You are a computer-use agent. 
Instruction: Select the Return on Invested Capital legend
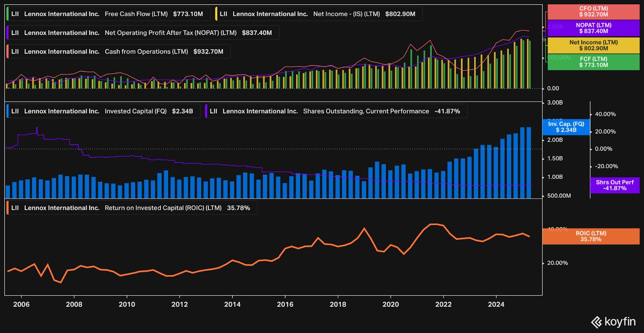point(131,208)
